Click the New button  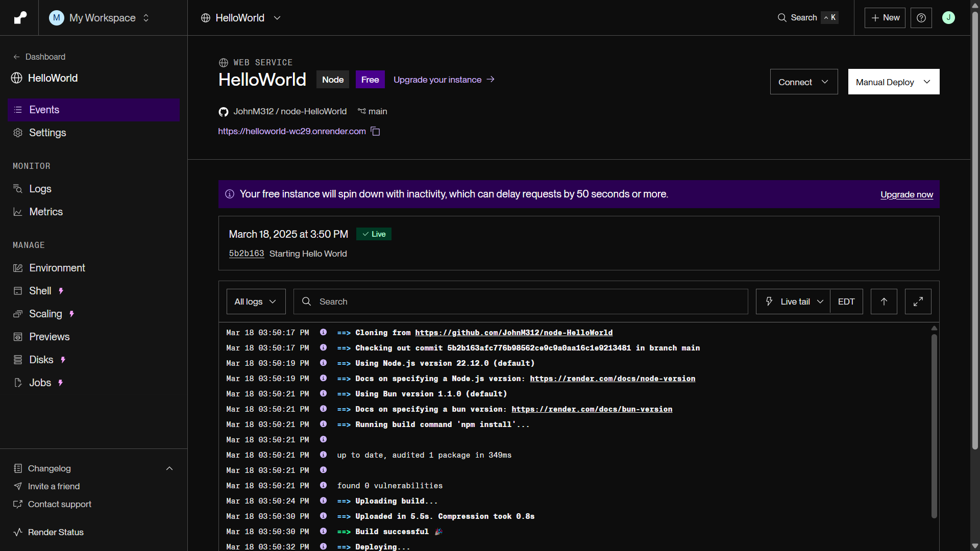point(885,18)
